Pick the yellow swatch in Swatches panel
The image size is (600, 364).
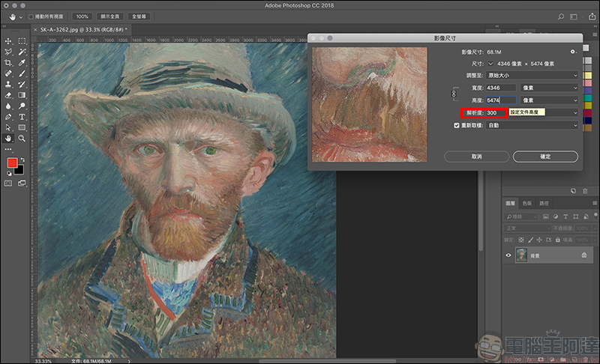pyautogui.click(x=588, y=76)
